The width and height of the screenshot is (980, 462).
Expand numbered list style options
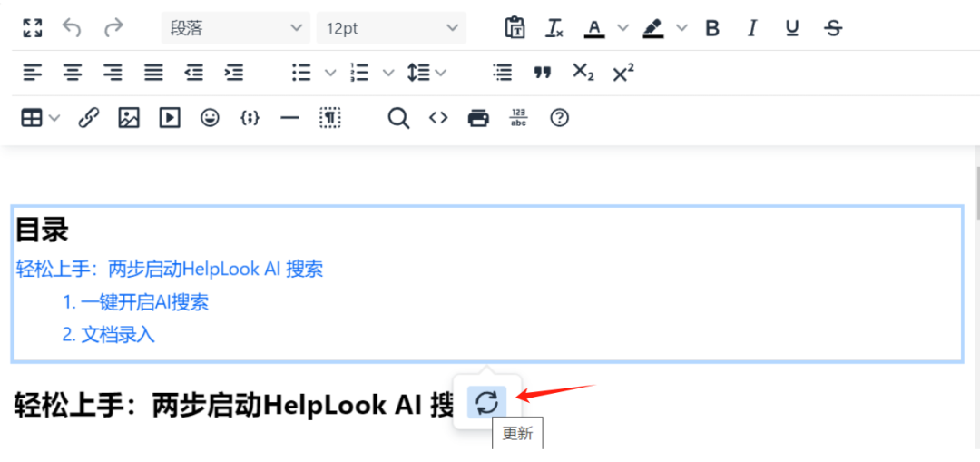coord(388,73)
